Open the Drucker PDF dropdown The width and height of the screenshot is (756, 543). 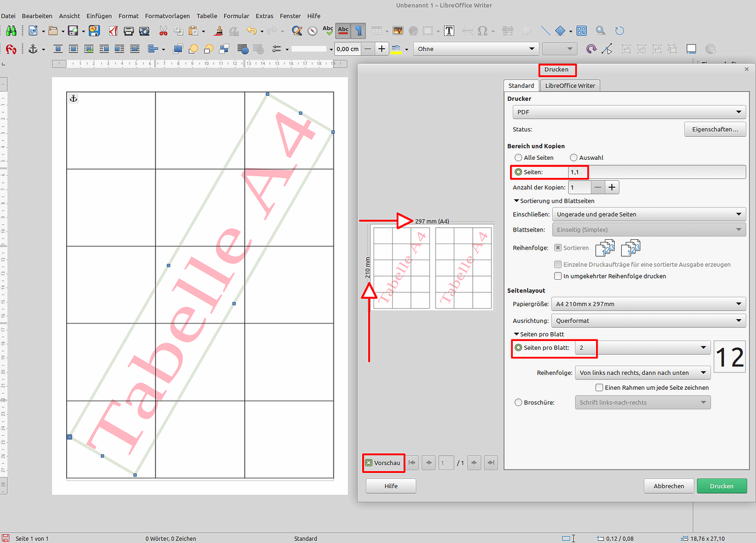(629, 112)
